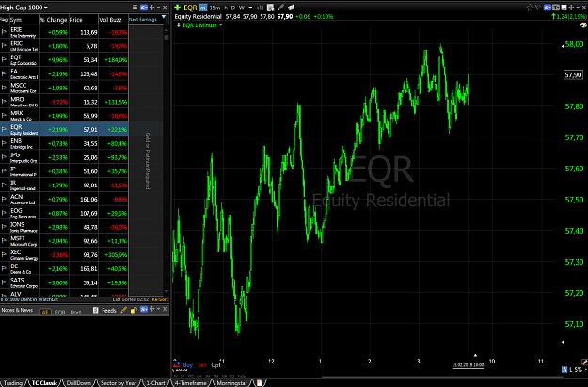Click the Opt options button on chart

215,364
